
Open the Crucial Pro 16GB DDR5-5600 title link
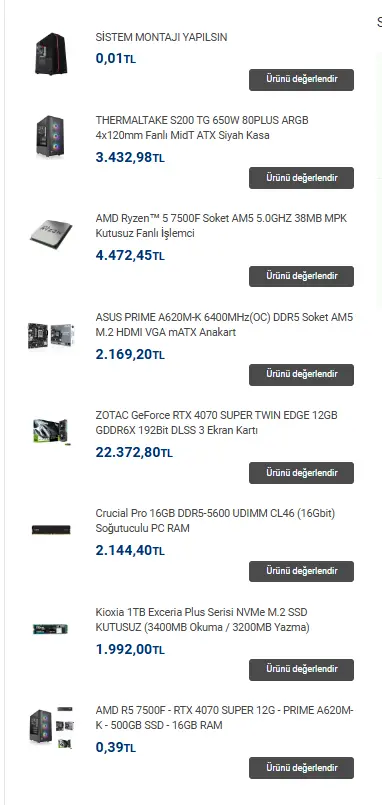[x=215, y=521]
